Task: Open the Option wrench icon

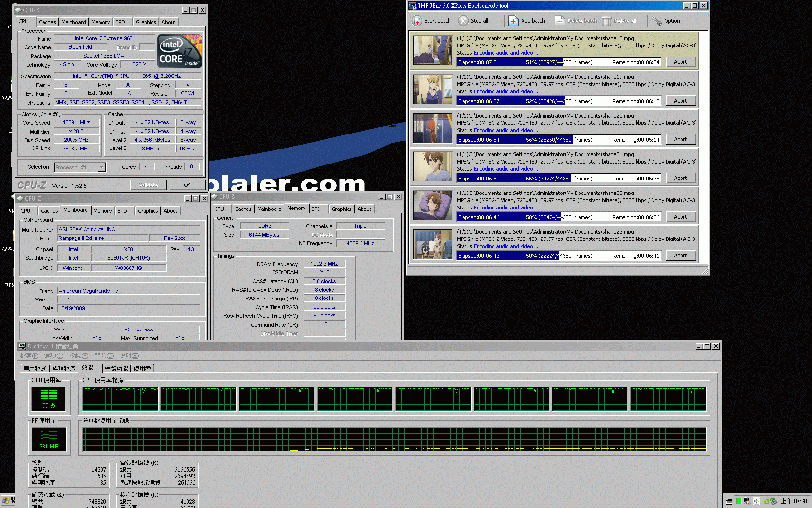Action: click(x=656, y=21)
